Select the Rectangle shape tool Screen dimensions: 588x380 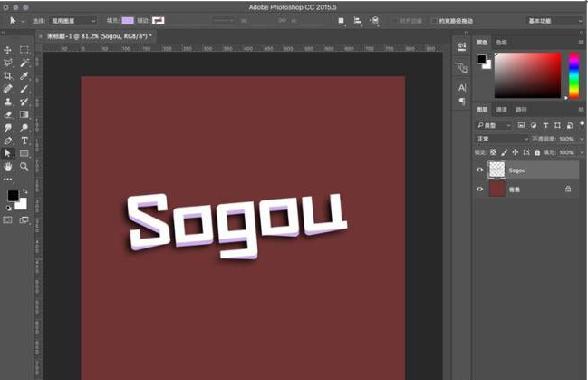tap(24, 153)
